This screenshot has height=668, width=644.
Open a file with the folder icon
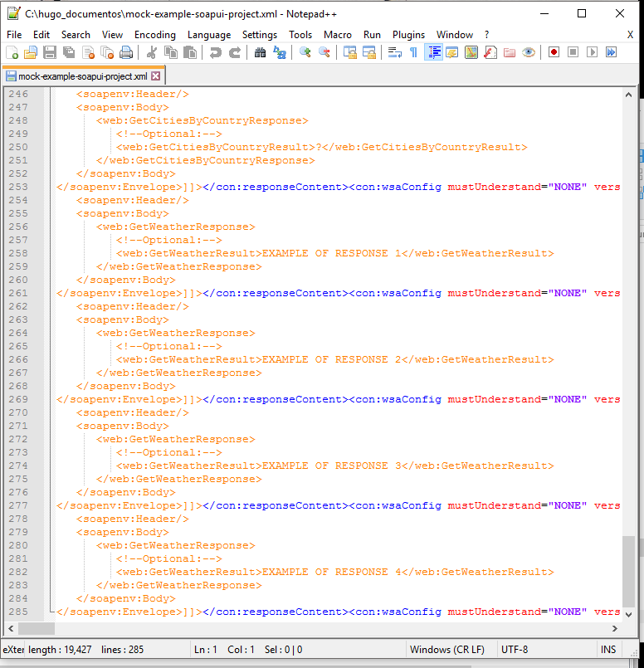(31, 52)
